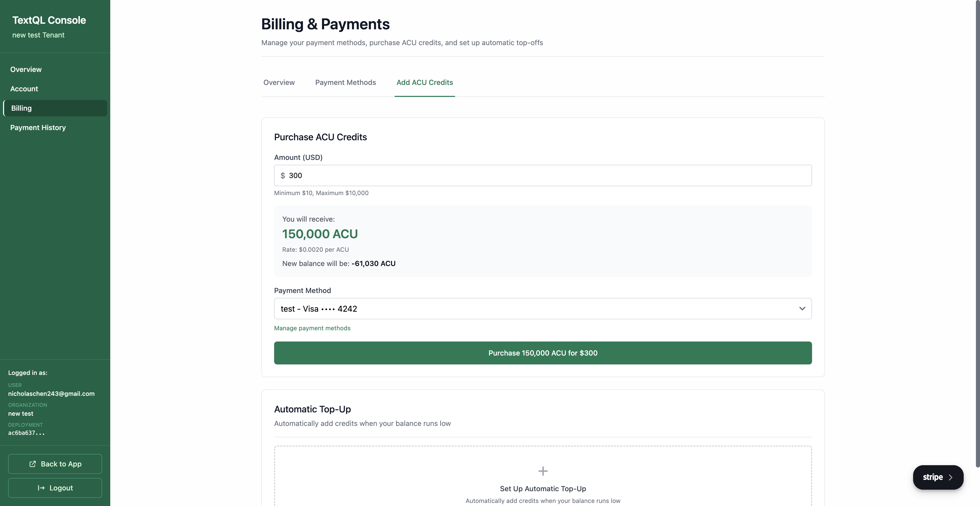This screenshot has width=980, height=506.
Task: Click the chevron inside the Stripe badge
Action: coord(950,477)
